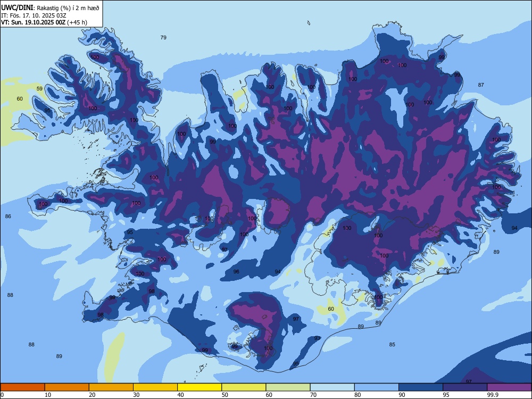This screenshot has width=532, height=399.
Task: Click the humidity value '79' on the map
Action: coord(163,38)
